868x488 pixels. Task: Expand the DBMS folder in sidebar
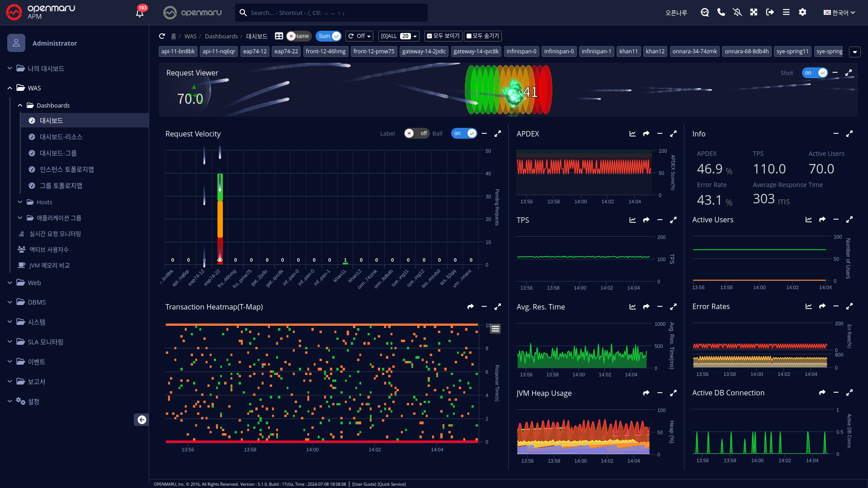pyautogui.click(x=37, y=302)
